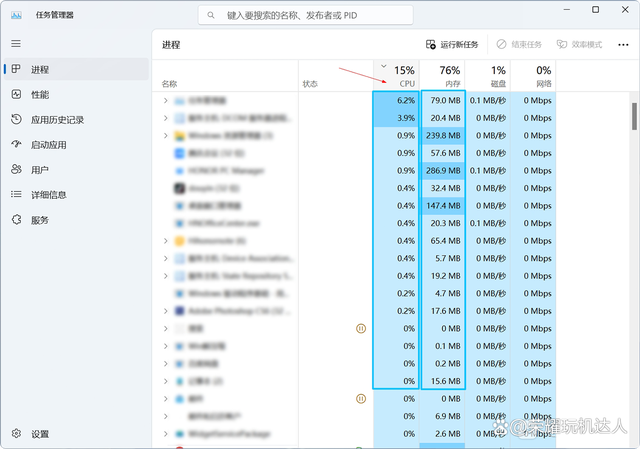
Task: Click 运行新任务 (Run new task)
Action: click(455, 45)
